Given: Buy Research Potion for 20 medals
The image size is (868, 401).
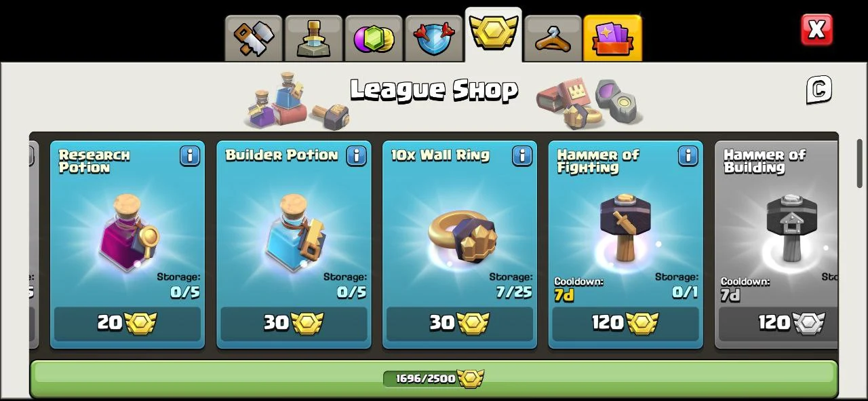Looking at the screenshot, I should click(127, 323).
